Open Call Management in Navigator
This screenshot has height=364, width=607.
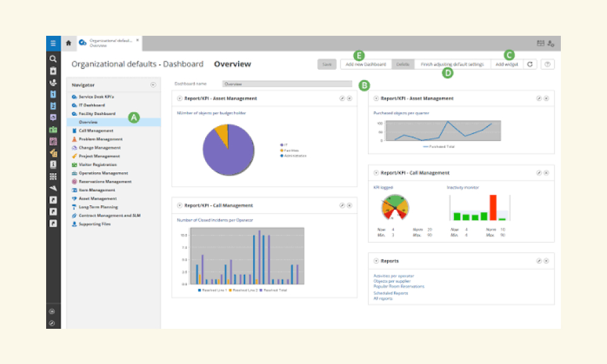[96, 131]
